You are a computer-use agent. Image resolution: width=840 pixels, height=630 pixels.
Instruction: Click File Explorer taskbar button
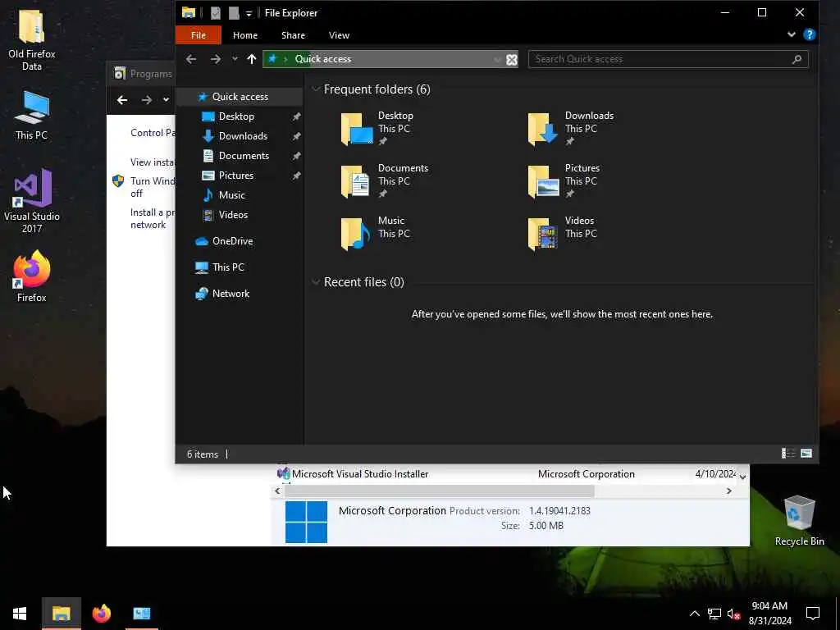point(61,614)
